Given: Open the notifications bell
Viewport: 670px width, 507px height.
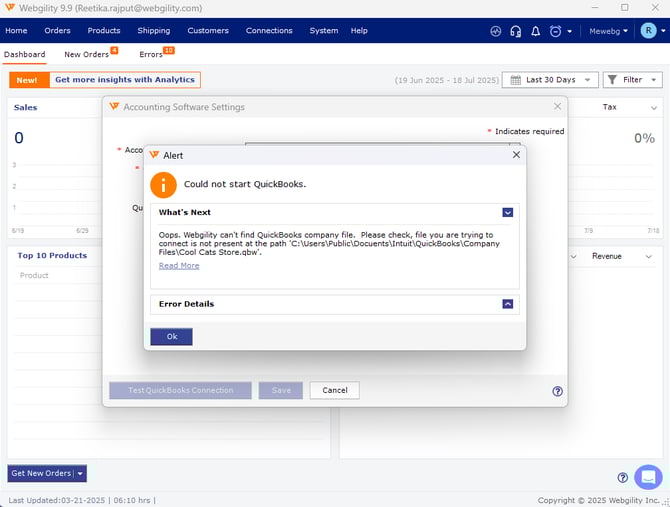Looking at the screenshot, I should pos(535,31).
